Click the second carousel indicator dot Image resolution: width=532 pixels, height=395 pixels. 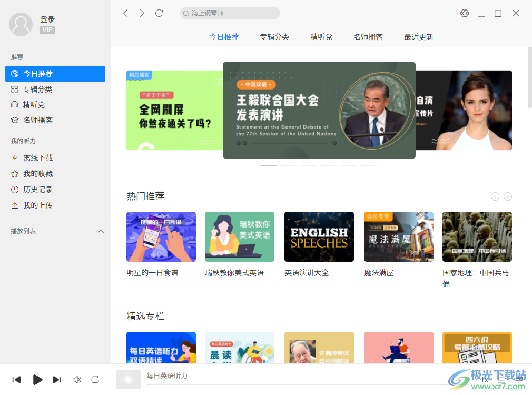(x=289, y=165)
